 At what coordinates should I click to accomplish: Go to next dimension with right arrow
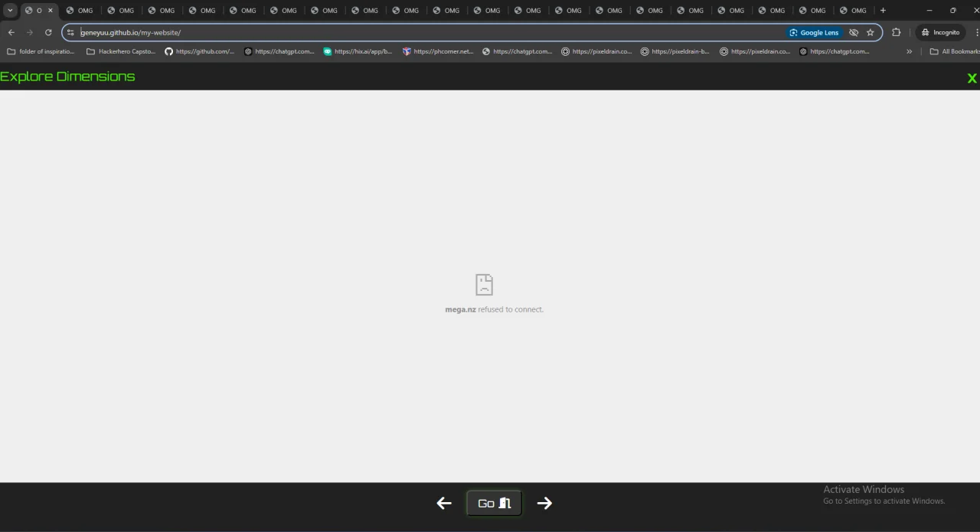544,503
